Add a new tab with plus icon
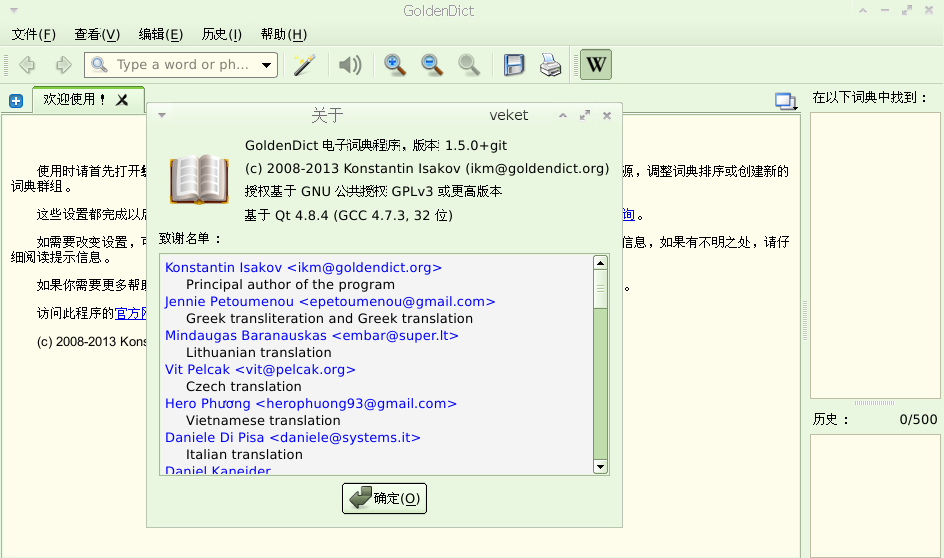The height and width of the screenshot is (558, 944). point(16,101)
